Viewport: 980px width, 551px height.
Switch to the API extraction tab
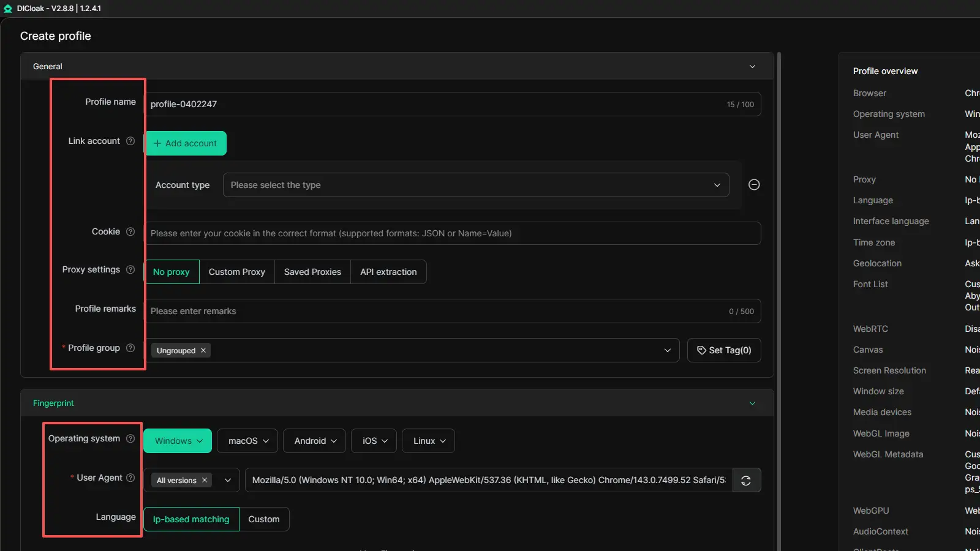pos(388,272)
